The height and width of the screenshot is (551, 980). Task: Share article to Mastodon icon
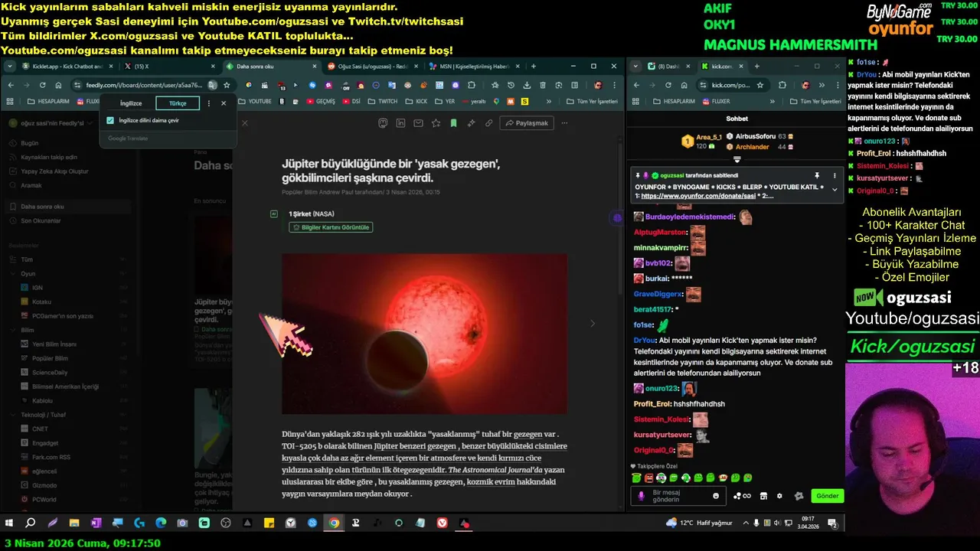tap(383, 123)
